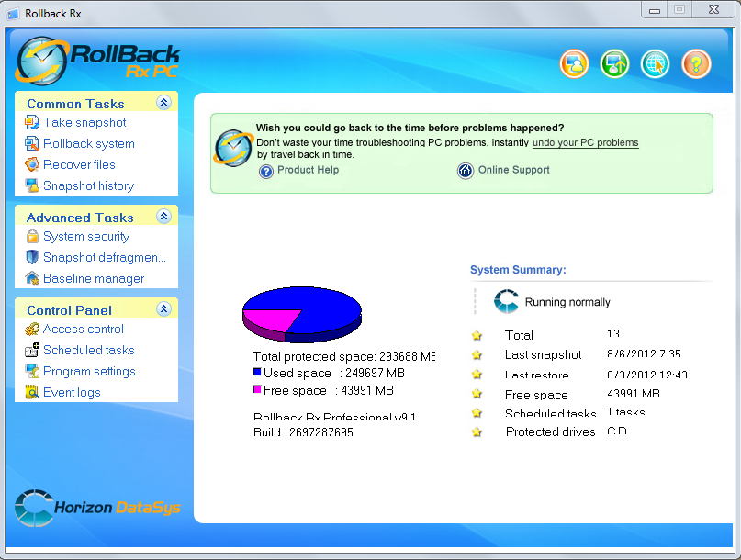Viewport: 741px width, 560px height.
Task: Open Recover files task
Action: 79,164
